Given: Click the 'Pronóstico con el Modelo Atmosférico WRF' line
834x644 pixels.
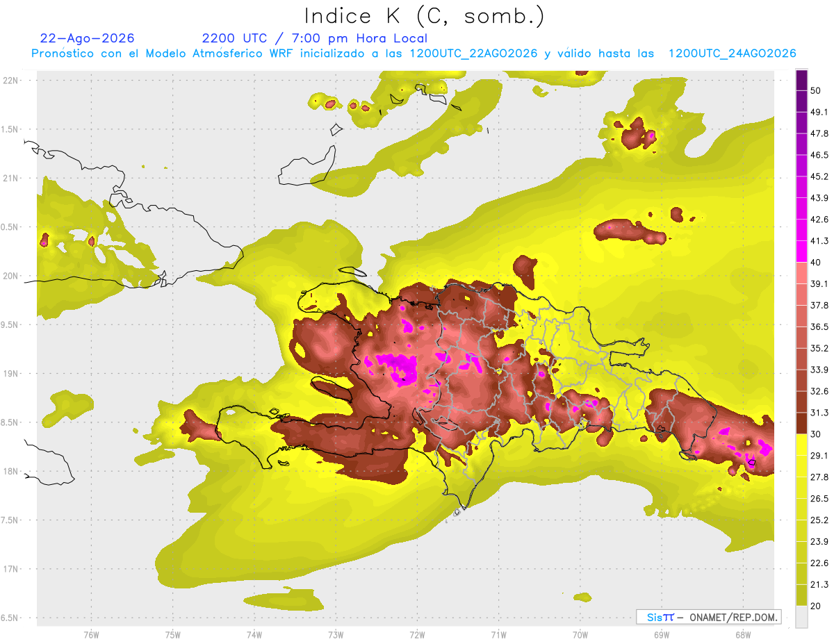Looking at the screenshot, I should (414, 53).
